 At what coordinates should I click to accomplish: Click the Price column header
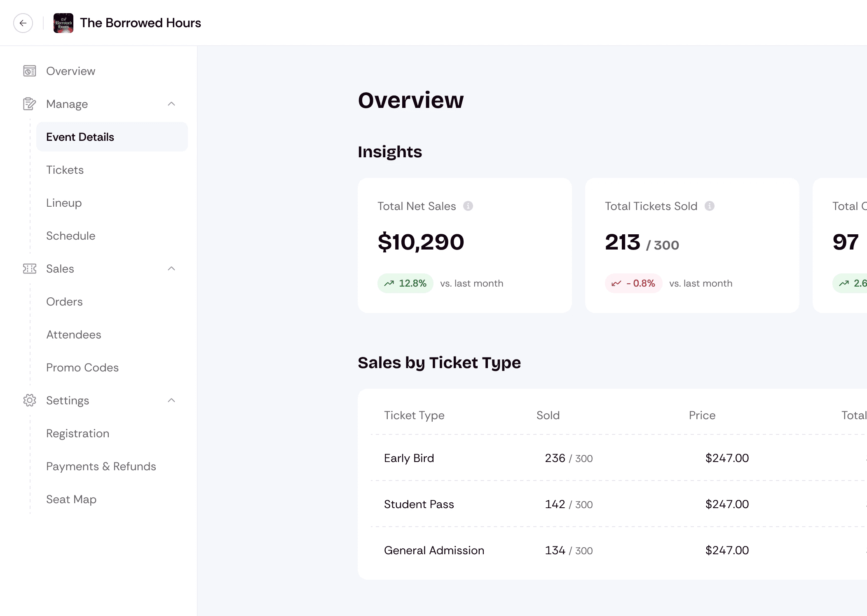(x=702, y=415)
